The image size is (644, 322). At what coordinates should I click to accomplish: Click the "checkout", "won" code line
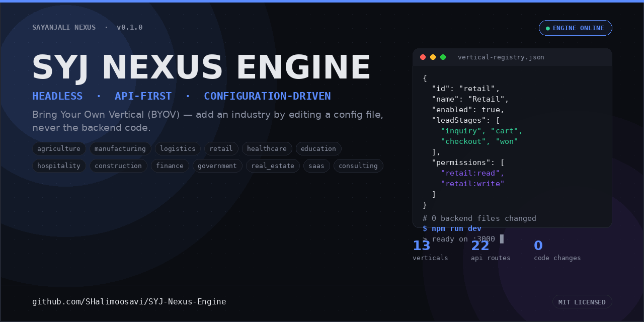pos(479,141)
